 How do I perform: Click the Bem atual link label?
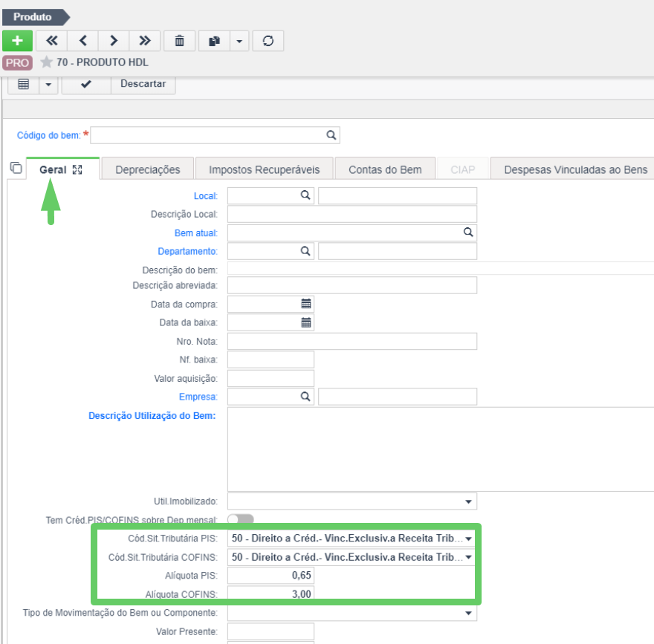[196, 233]
